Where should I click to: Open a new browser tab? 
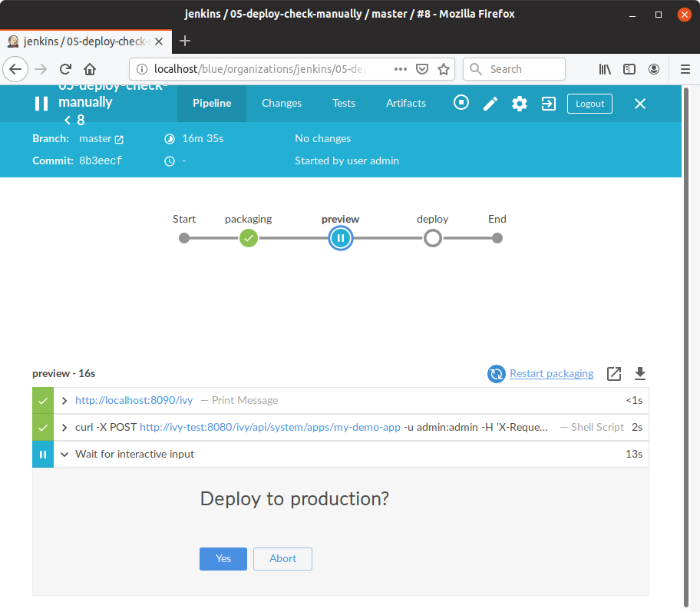pos(185,41)
